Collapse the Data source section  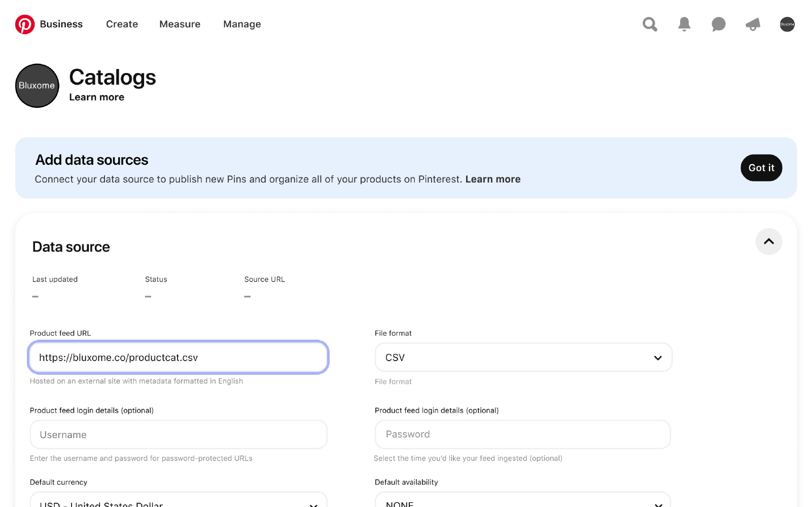(x=768, y=242)
